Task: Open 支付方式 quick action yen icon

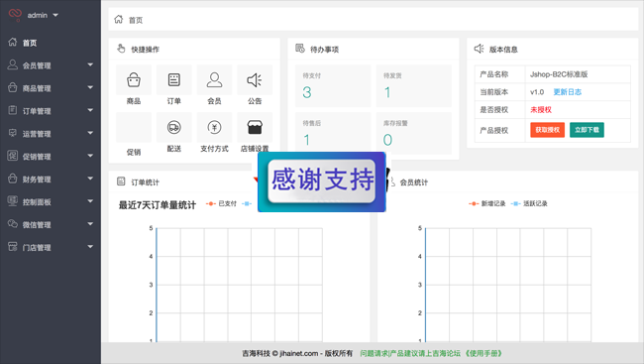Action: point(214,128)
